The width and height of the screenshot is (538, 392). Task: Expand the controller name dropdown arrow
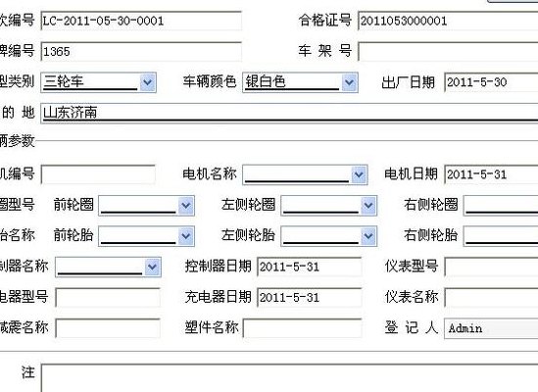point(153,268)
